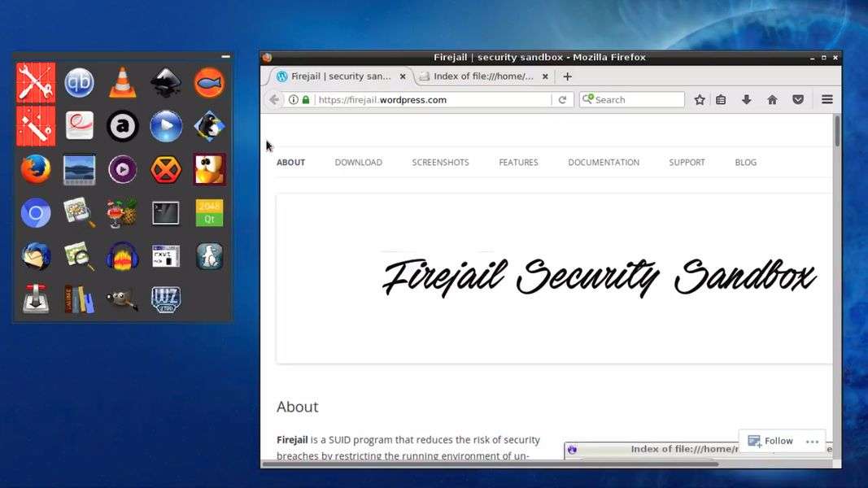Open the landscape filmstrip image viewer icon
This screenshot has height=488, width=868.
(x=79, y=169)
